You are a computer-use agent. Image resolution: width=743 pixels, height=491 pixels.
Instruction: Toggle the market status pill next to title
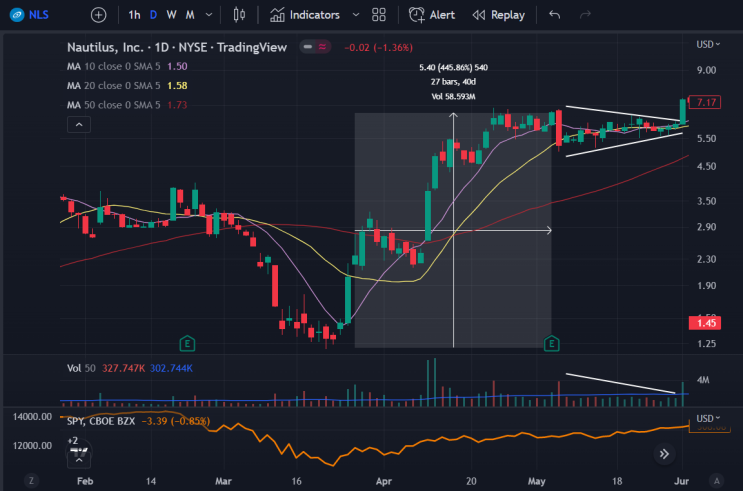pyautogui.click(x=315, y=47)
